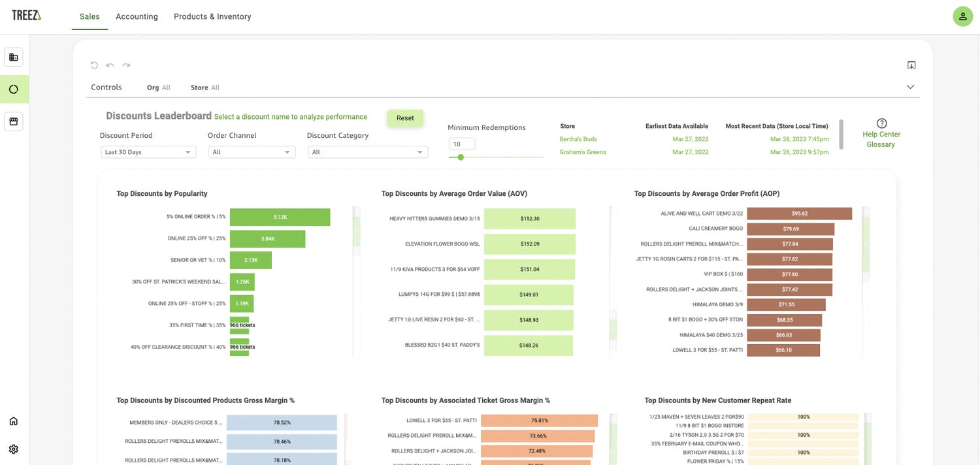Adjust the Minimum Redemptions slider handle
The width and height of the screenshot is (980, 465).
coord(461,157)
